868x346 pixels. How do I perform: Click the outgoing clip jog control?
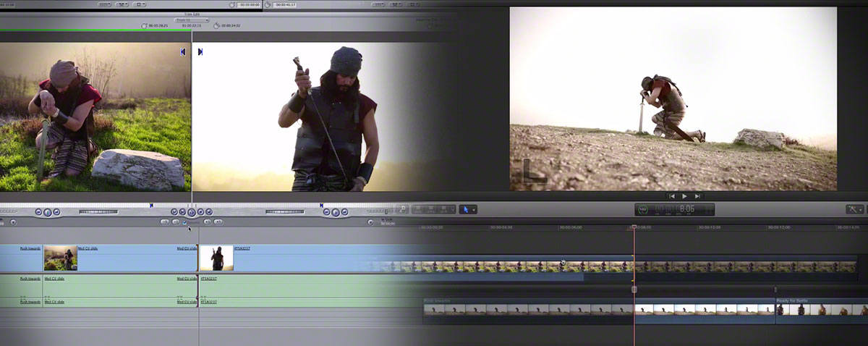click(x=98, y=211)
